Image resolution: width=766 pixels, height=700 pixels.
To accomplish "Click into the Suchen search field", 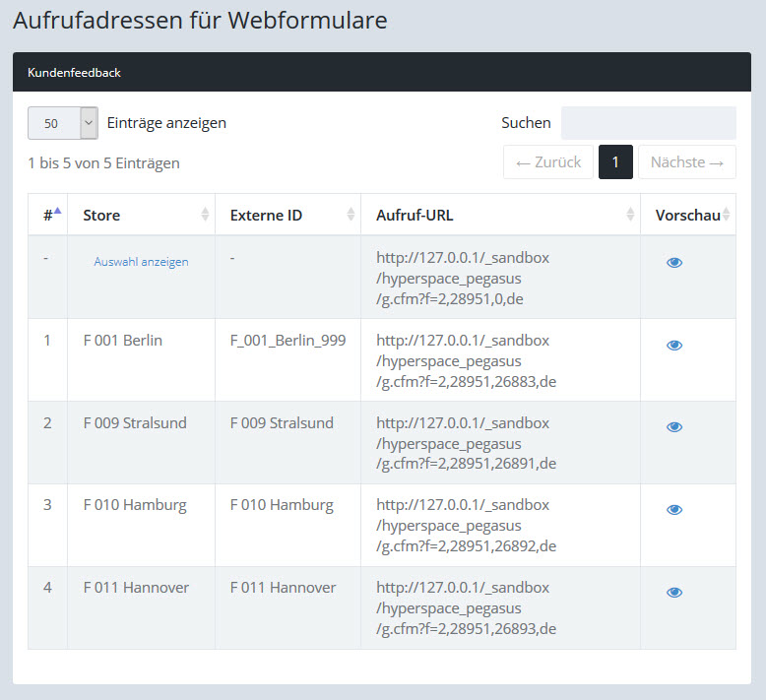I will (x=648, y=123).
